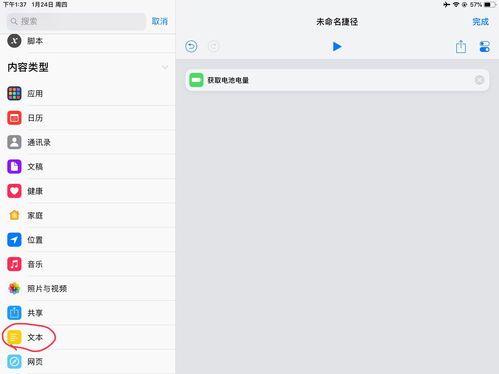This screenshot has height=374, width=499.
Task: Open the 脚本 scripting category
Action: click(87, 41)
